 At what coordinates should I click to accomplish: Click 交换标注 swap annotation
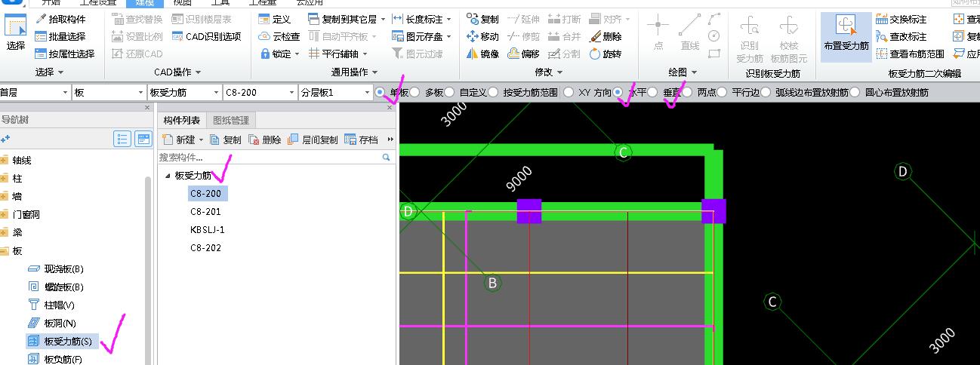(901, 19)
